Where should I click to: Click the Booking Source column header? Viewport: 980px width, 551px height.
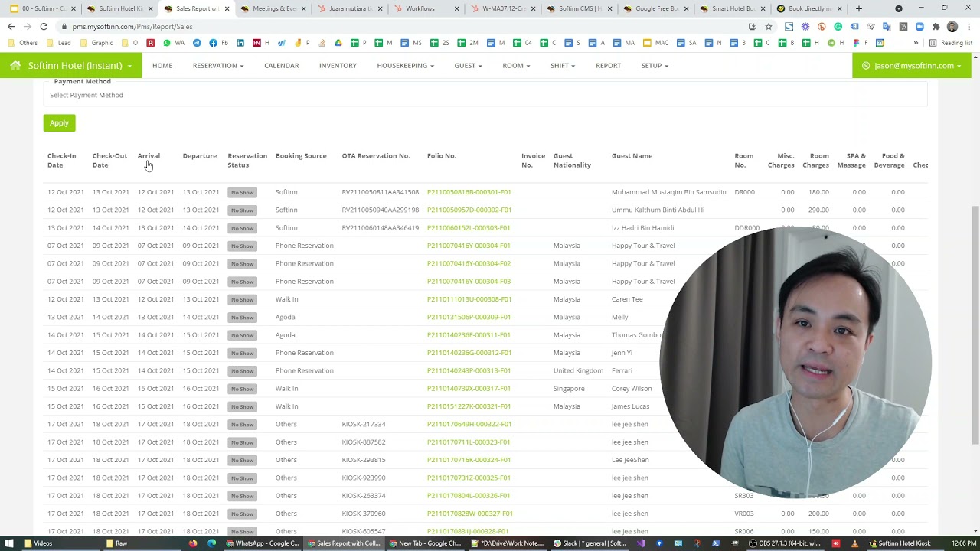pyautogui.click(x=301, y=156)
